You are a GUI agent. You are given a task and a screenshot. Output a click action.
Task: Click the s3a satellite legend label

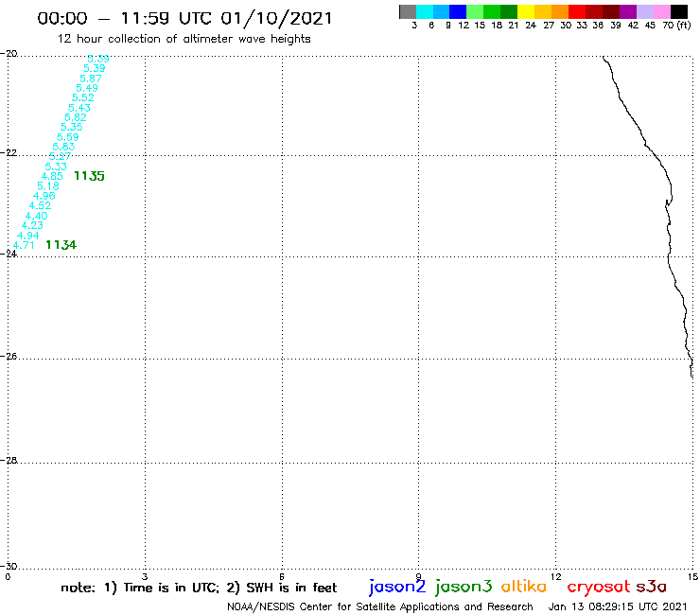pyautogui.click(x=652, y=587)
